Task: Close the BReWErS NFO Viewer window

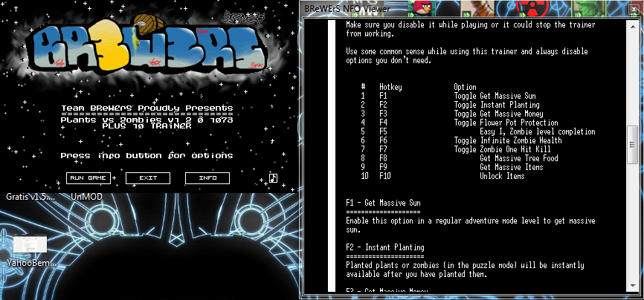Action: (634, 7)
